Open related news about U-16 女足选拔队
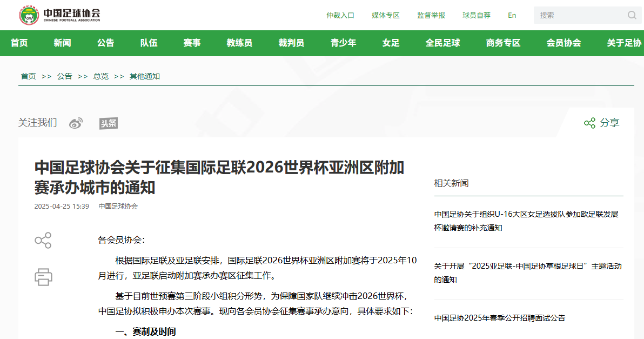Viewport: 644px width, 339px height. click(x=526, y=221)
